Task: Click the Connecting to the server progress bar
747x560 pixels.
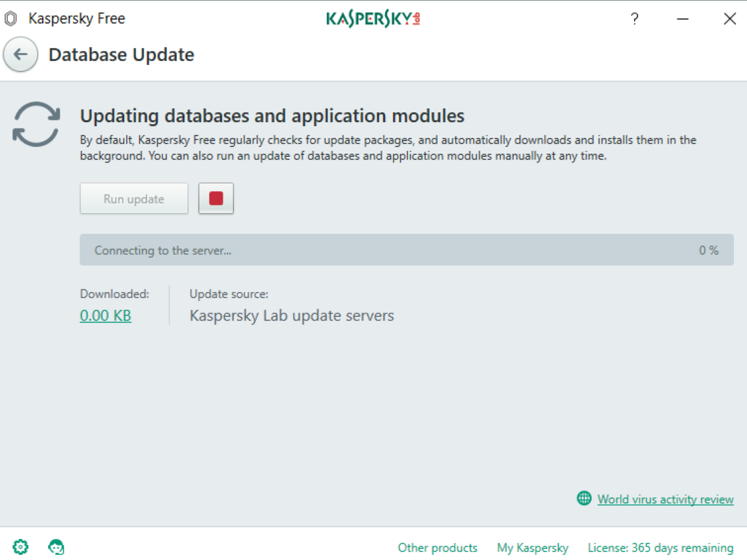Action: [407, 249]
